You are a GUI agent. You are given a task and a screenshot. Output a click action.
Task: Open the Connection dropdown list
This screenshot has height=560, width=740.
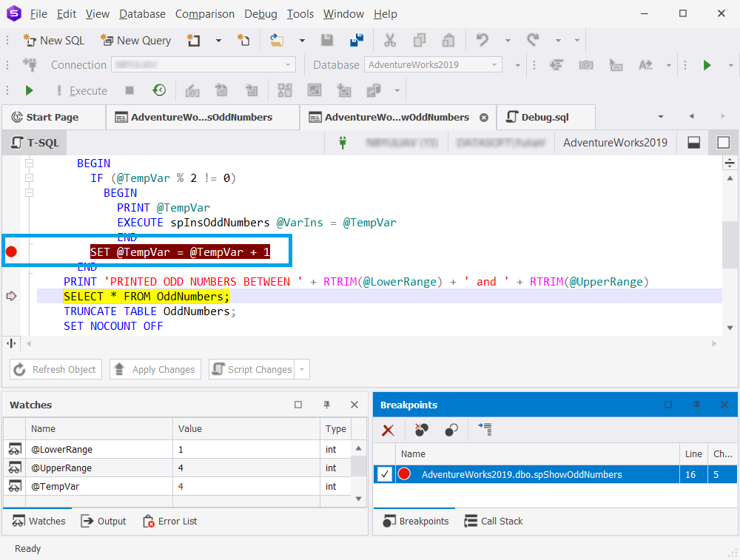(287, 64)
